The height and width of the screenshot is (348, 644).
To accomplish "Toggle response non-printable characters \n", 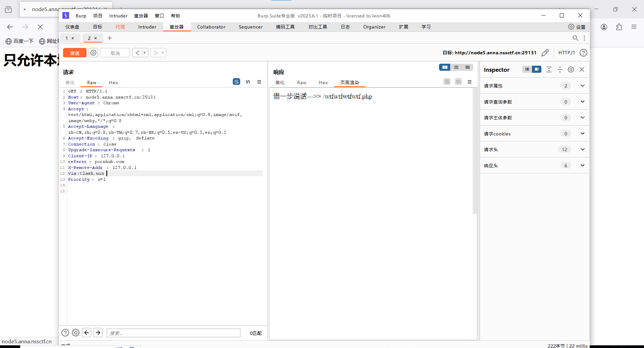I will pos(458,81).
